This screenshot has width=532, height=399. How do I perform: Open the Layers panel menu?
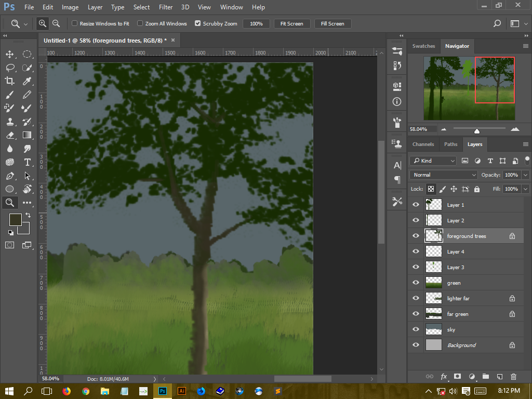coord(526,144)
